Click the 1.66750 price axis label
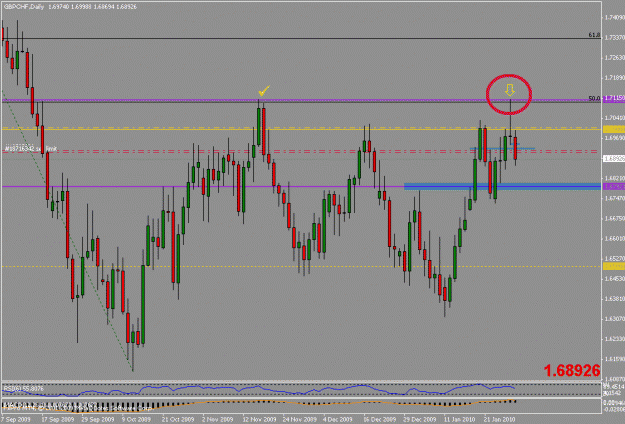This screenshot has height=424, width=625. (x=615, y=218)
